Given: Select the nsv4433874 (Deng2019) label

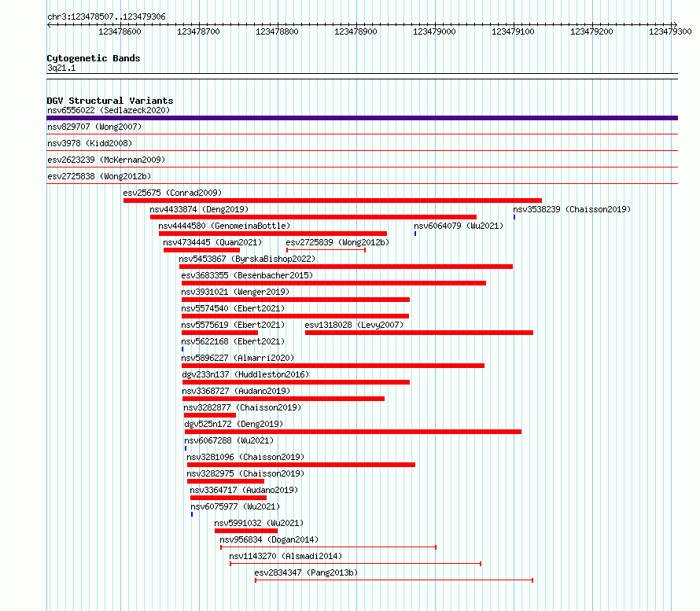Looking at the screenshot, I should tap(199, 209).
